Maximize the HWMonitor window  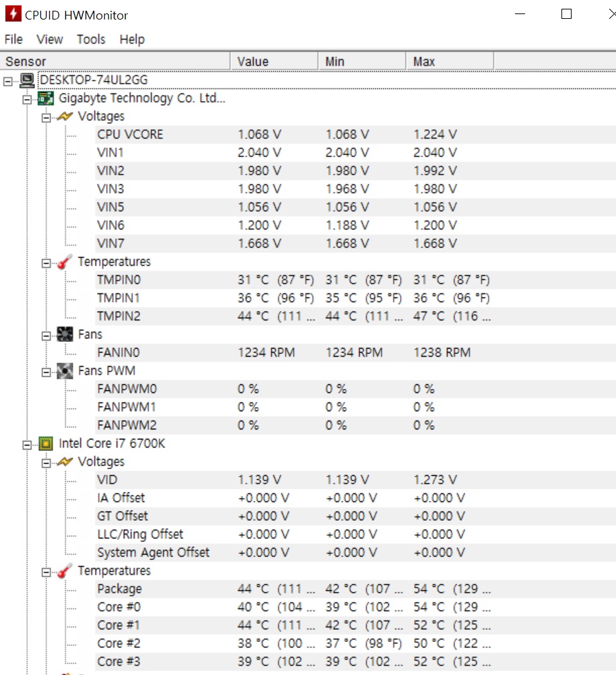(566, 13)
